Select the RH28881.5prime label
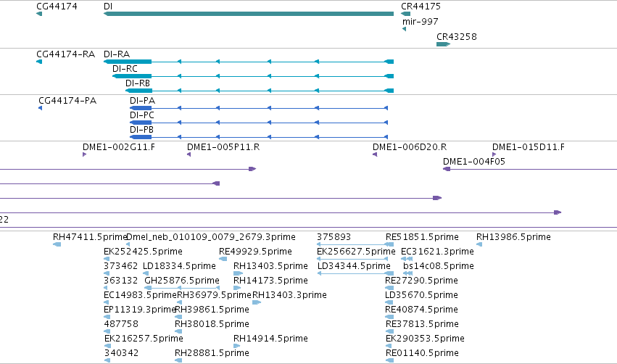 pos(212,353)
